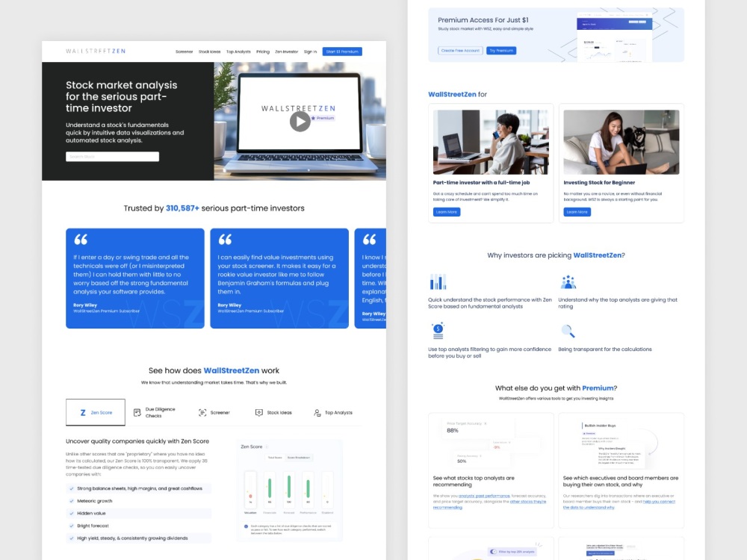Click the magnifying glass transparency icon
This screenshot has height=560, width=747.
[568, 331]
